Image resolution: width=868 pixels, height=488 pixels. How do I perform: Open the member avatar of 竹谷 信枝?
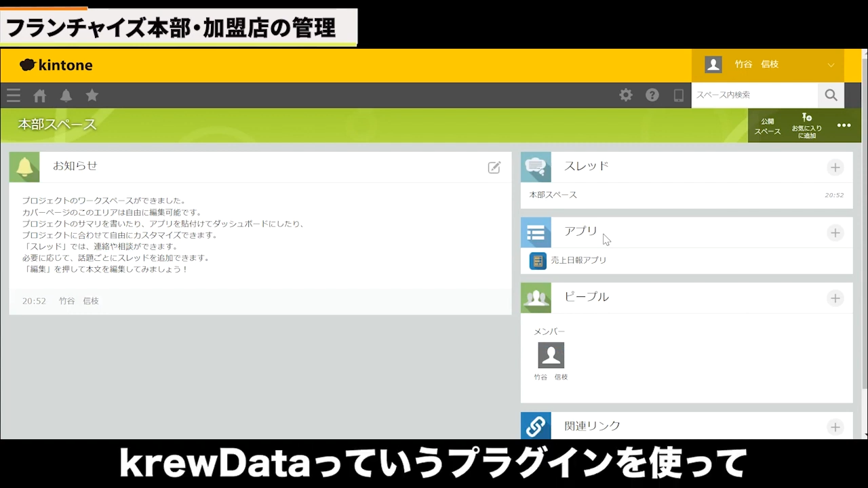(551, 355)
